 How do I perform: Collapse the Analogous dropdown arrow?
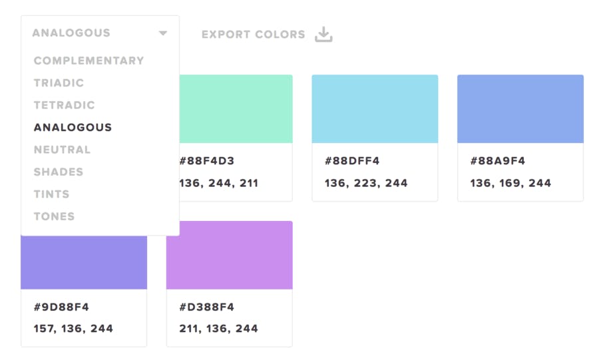pos(163,33)
